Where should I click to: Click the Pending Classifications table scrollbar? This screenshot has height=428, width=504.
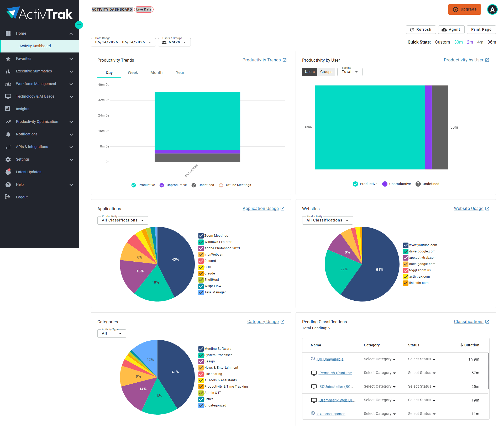click(489, 371)
